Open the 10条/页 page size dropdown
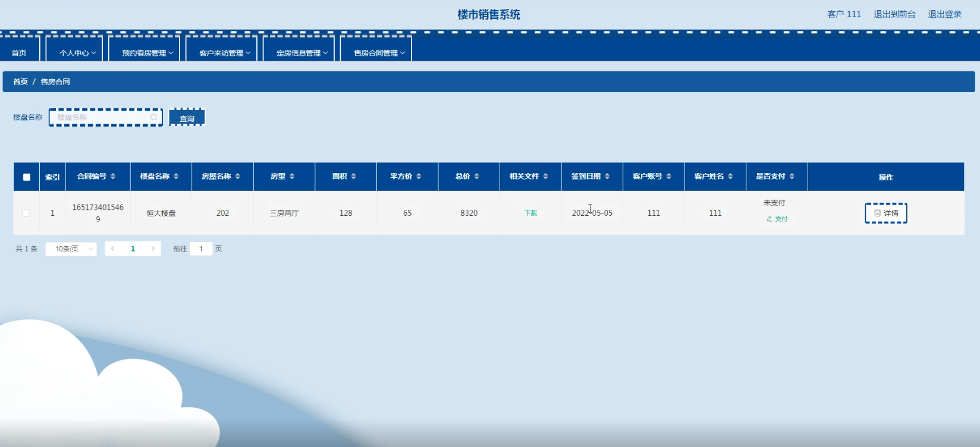Viewport: 980px width, 447px height. [x=71, y=248]
